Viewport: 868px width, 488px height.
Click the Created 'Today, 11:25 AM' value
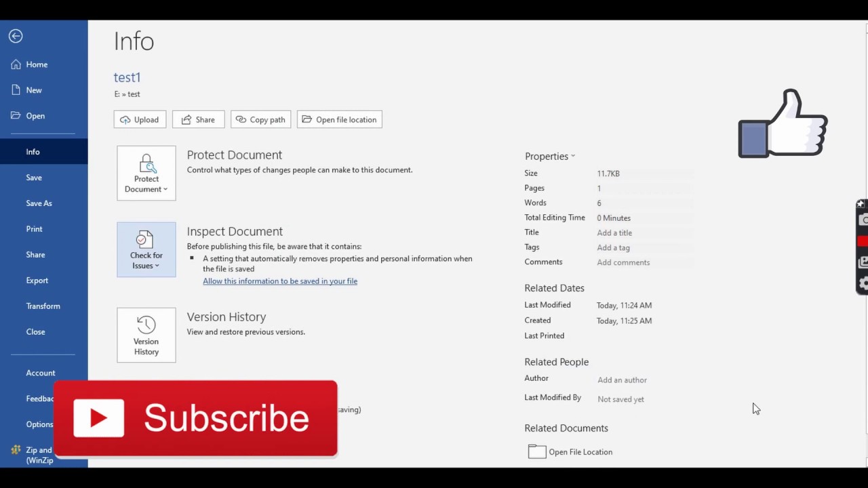pos(624,321)
